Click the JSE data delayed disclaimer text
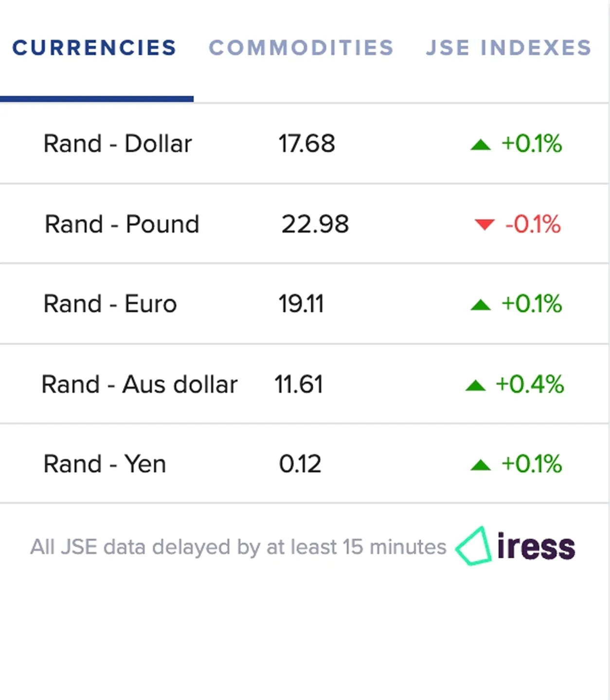610x700 pixels. coord(238,547)
